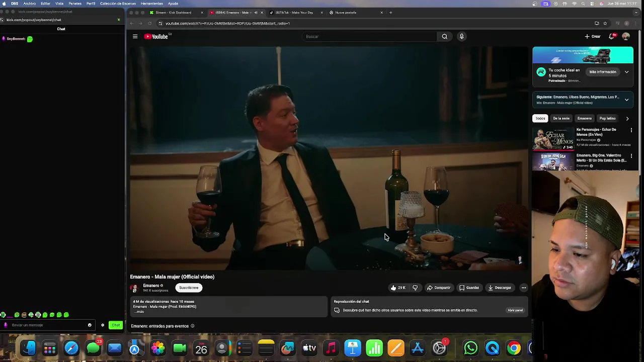
Task: Open Si Un Día Estás Sola thumbnail
Action: click(x=553, y=162)
